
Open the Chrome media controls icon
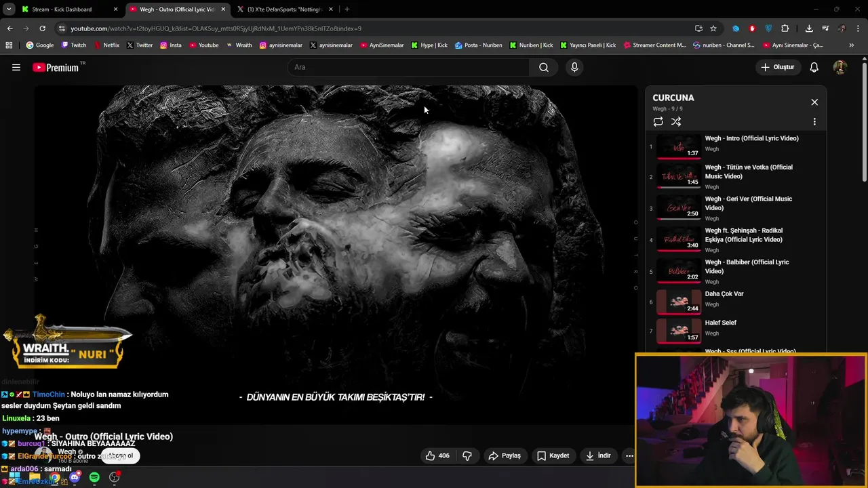point(825,28)
